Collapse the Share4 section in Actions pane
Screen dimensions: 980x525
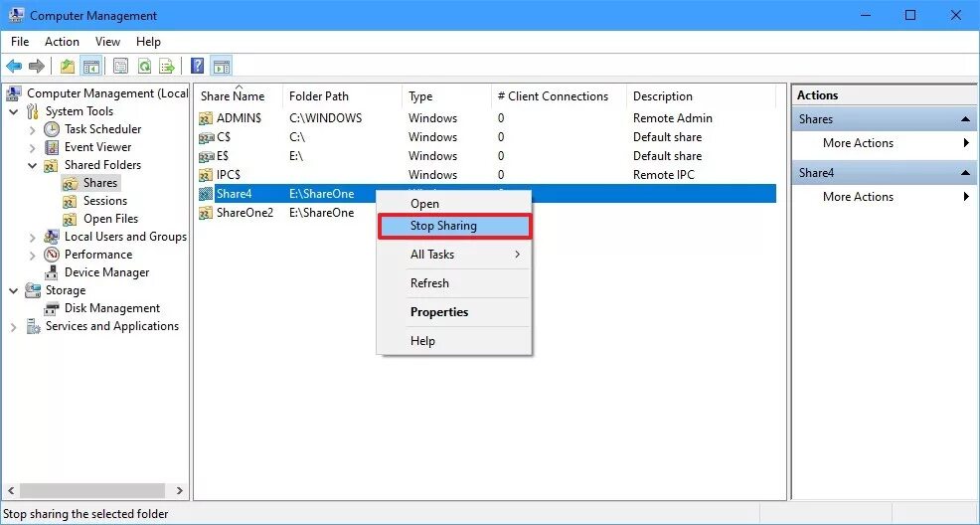[x=966, y=173]
